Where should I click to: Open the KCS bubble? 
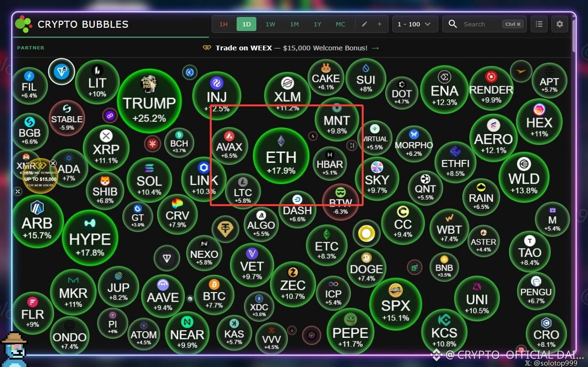(x=444, y=331)
